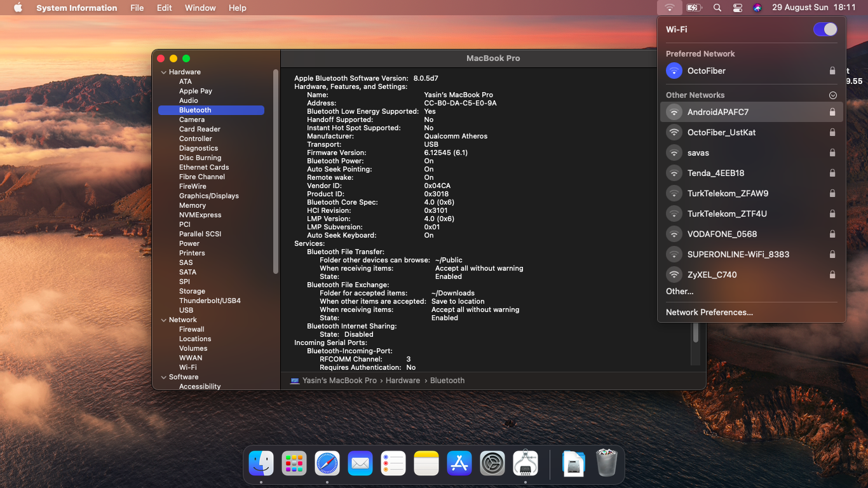This screenshot has width=868, height=488.
Task: Collapse the Network section in sidebar
Action: coord(164,320)
